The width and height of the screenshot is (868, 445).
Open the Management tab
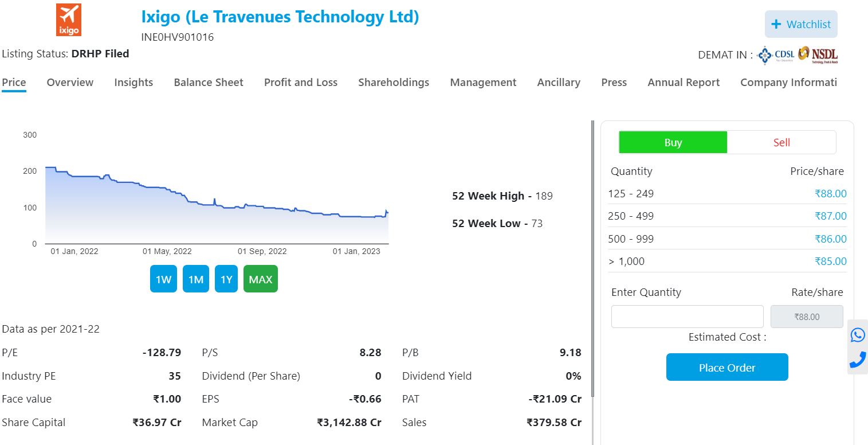[x=483, y=83]
